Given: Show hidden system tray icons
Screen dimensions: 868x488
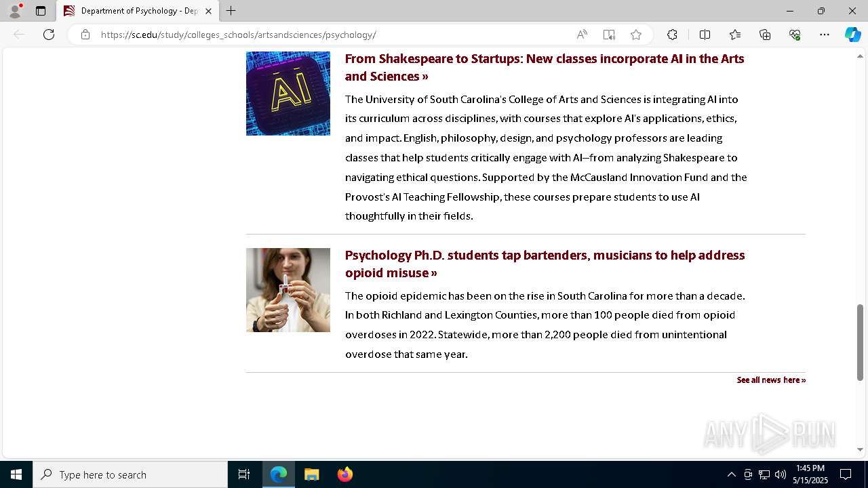Looking at the screenshot, I should pyautogui.click(x=731, y=474).
